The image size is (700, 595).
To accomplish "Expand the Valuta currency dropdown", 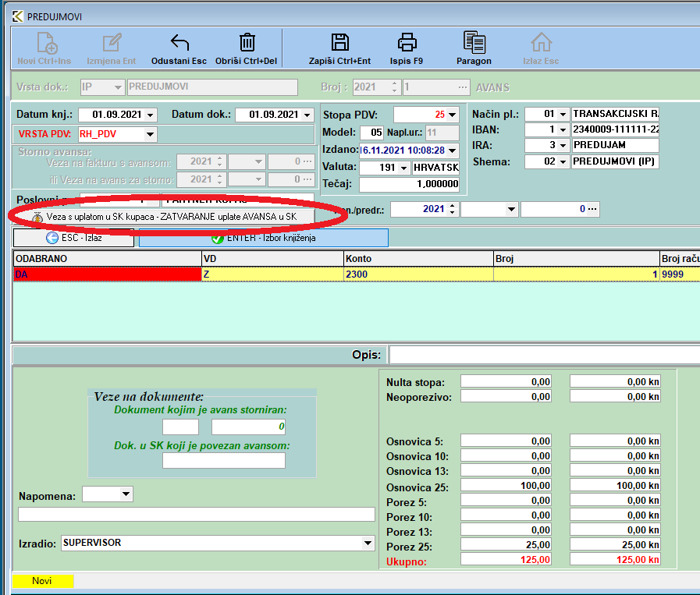I will point(403,168).
